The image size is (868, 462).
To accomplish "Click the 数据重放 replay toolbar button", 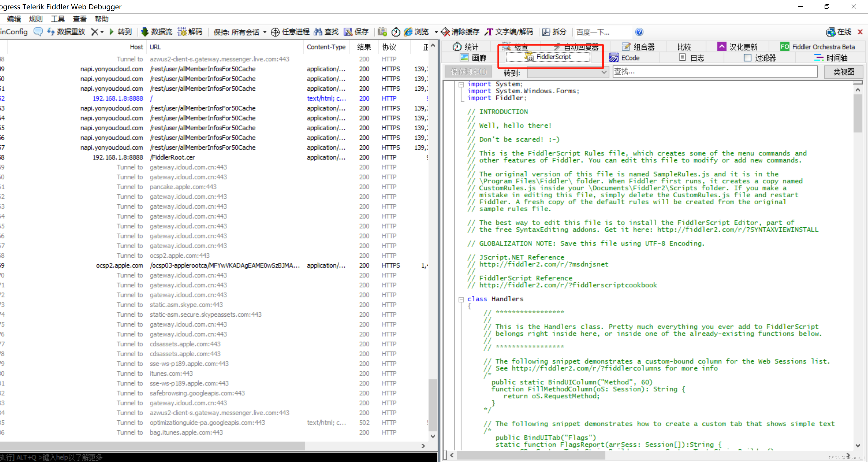I will [66, 32].
